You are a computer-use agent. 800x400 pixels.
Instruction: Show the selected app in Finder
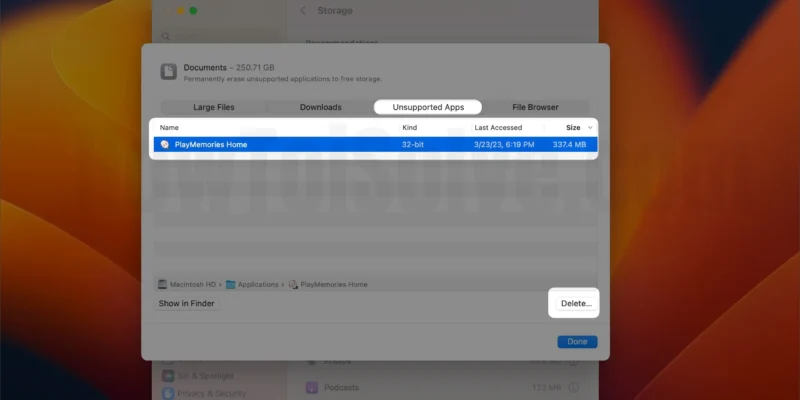pyautogui.click(x=186, y=303)
